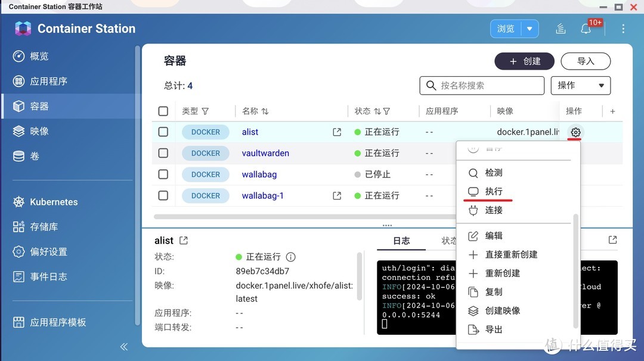The image size is (644, 361).
Task: Choose 导出 in the context menu
Action: click(x=493, y=329)
